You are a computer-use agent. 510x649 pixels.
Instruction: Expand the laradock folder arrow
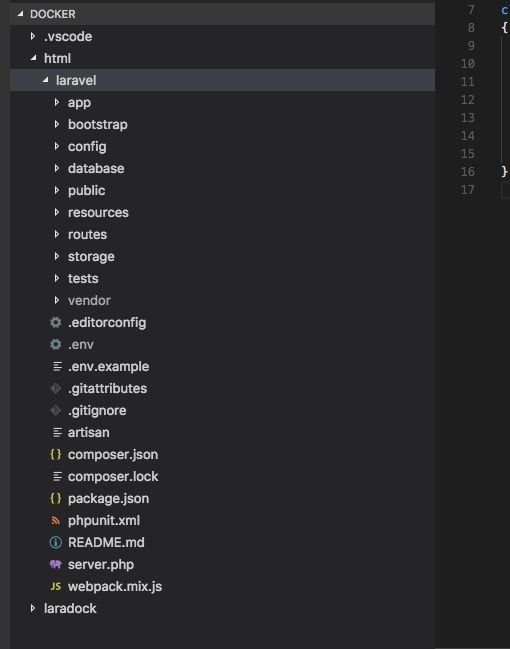33,608
